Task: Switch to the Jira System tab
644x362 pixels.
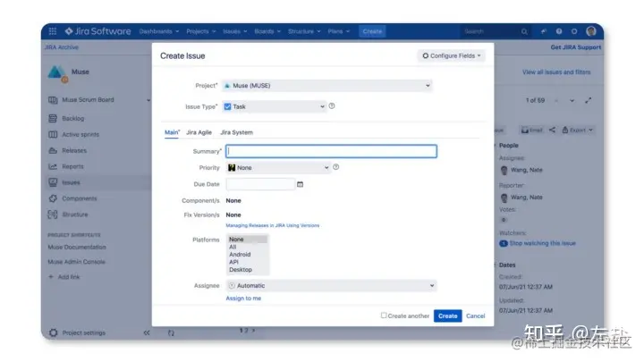Action: [236, 132]
